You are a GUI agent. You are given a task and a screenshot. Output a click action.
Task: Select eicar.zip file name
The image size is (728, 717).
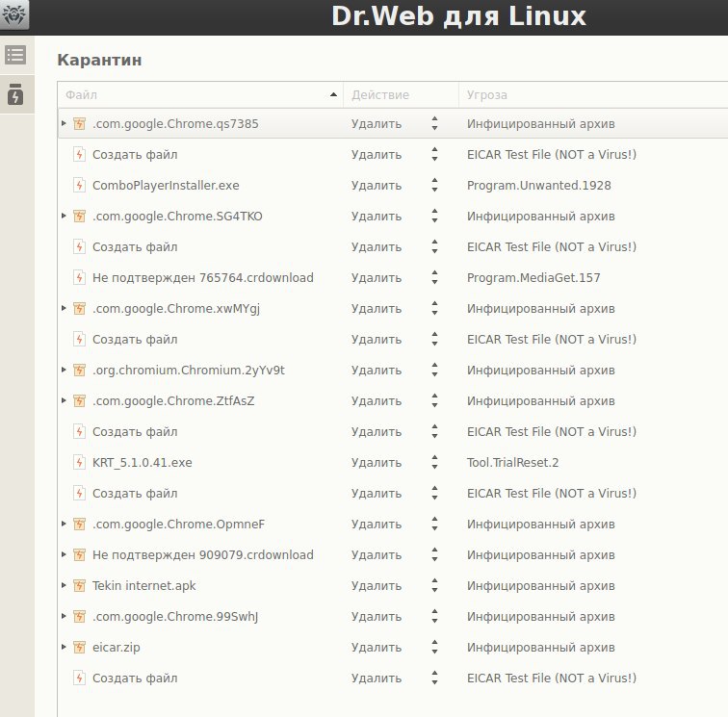point(117,648)
